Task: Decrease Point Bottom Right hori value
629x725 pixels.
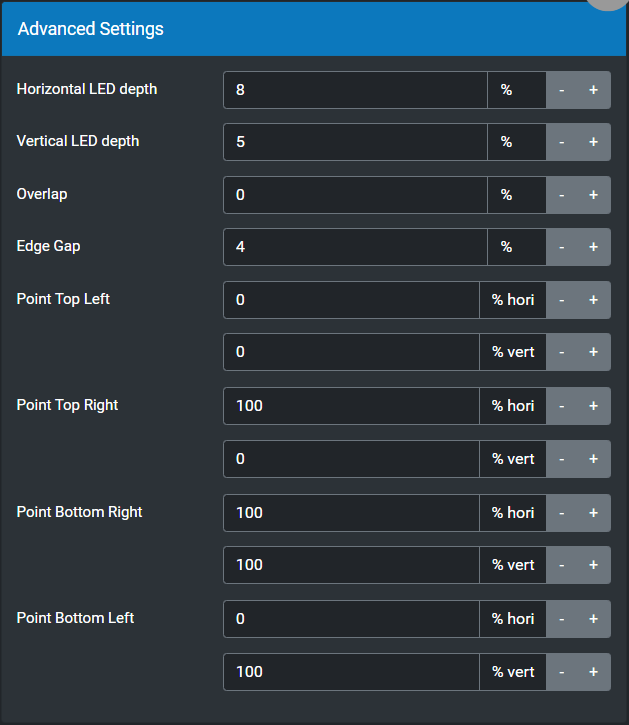Action: coord(562,513)
